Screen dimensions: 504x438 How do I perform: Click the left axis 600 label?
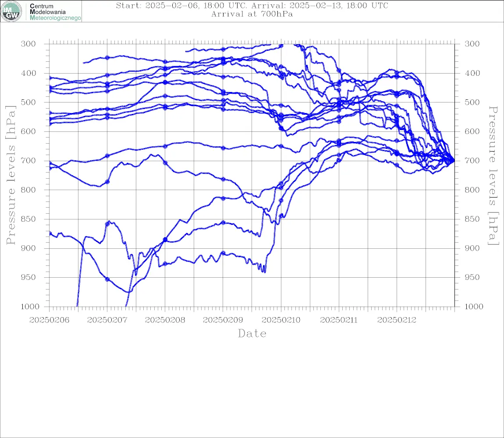28,131
